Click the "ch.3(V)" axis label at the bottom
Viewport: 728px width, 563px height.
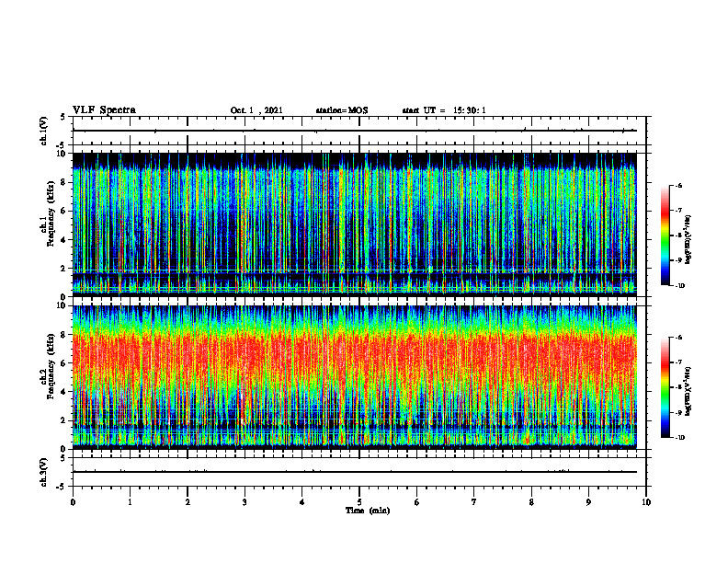(44, 472)
